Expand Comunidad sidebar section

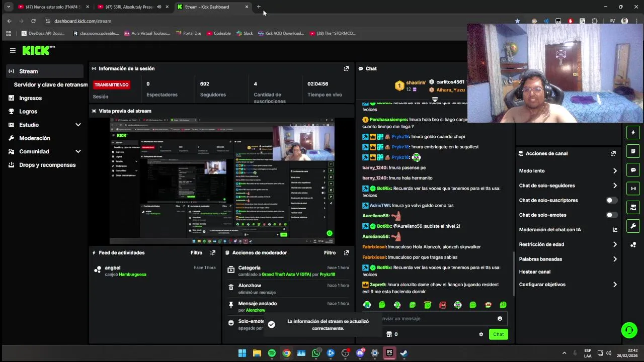click(78, 151)
